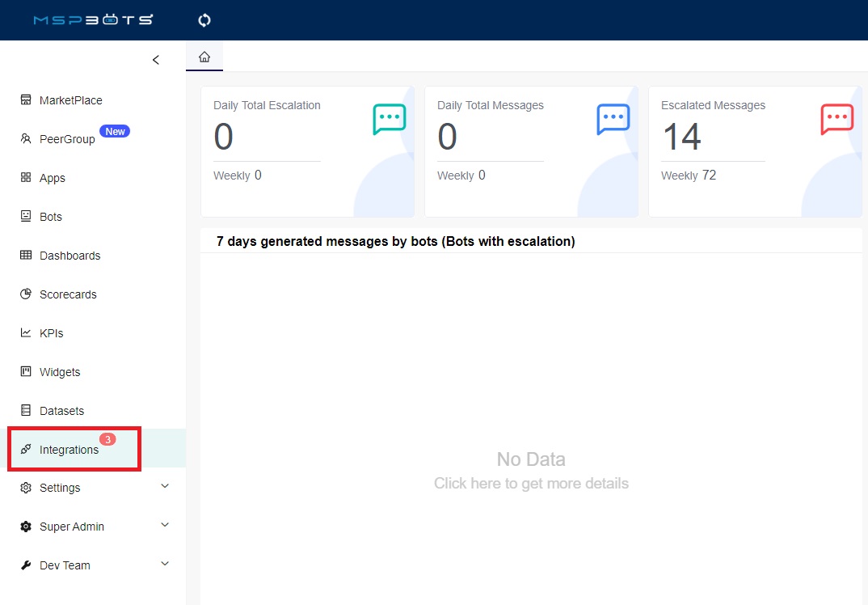Click the Integrations notification badge
The height and width of the screenshot is (605, 868).
click(x=107, y=439)
